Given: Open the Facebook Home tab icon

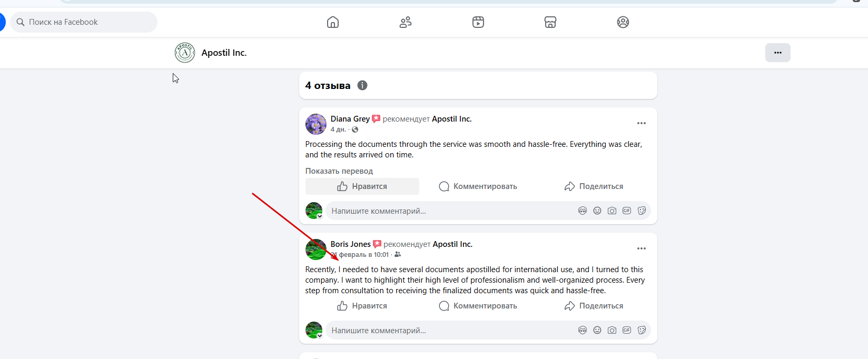Looking at the screenshot, I should click(x=333, y=22).
